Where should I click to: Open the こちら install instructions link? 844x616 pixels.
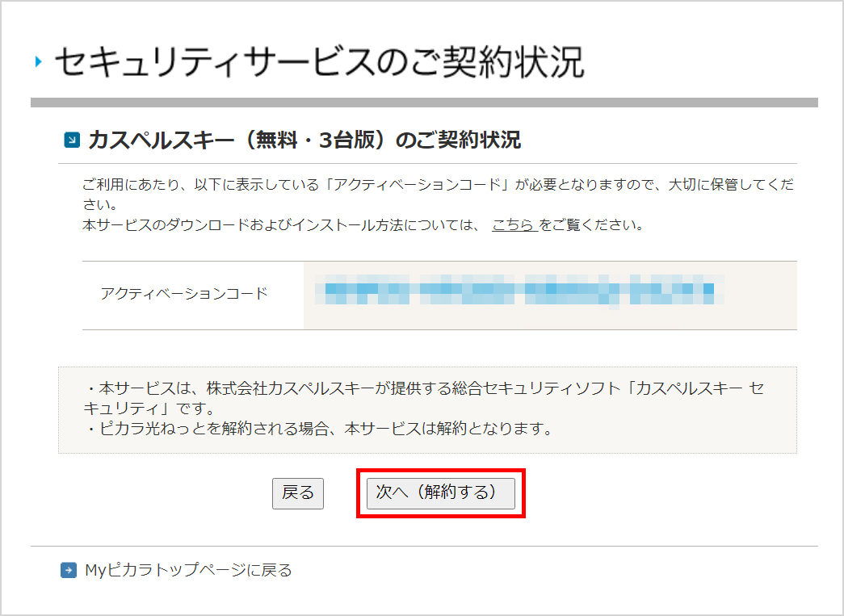pyautogui.click(x=514, y=225)
